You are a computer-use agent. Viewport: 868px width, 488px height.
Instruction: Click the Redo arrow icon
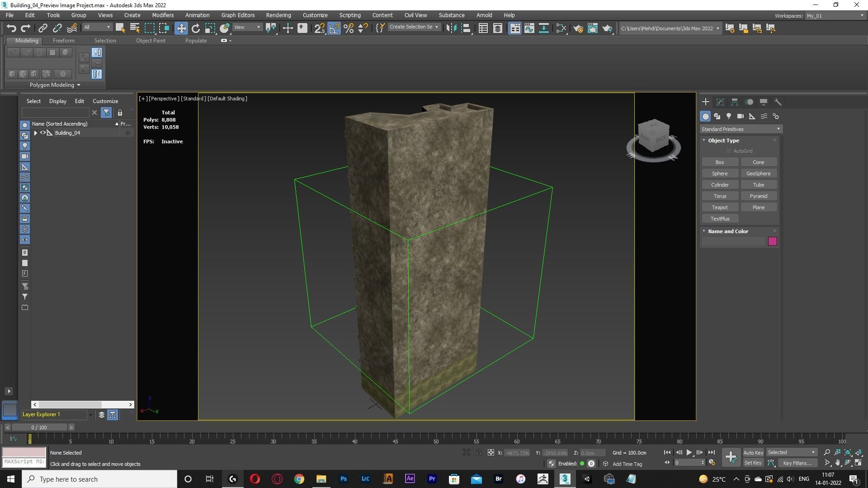click(x=26, y=28)
